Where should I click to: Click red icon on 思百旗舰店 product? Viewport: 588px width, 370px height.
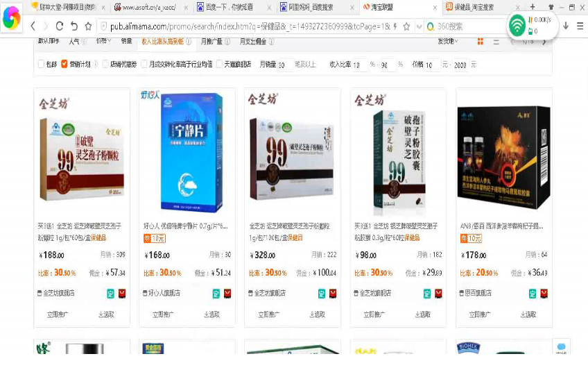pos(544,294)
